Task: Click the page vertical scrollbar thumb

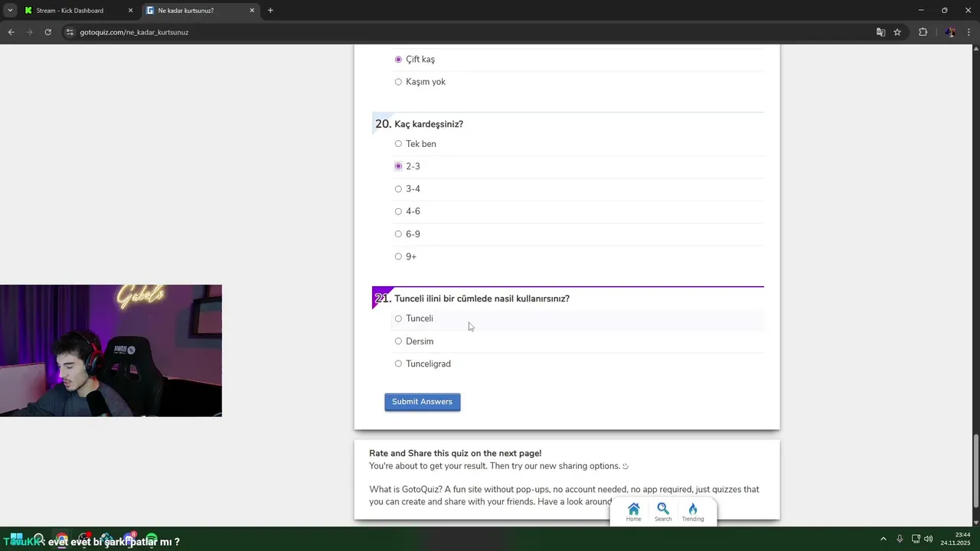Action: [975, 471]
